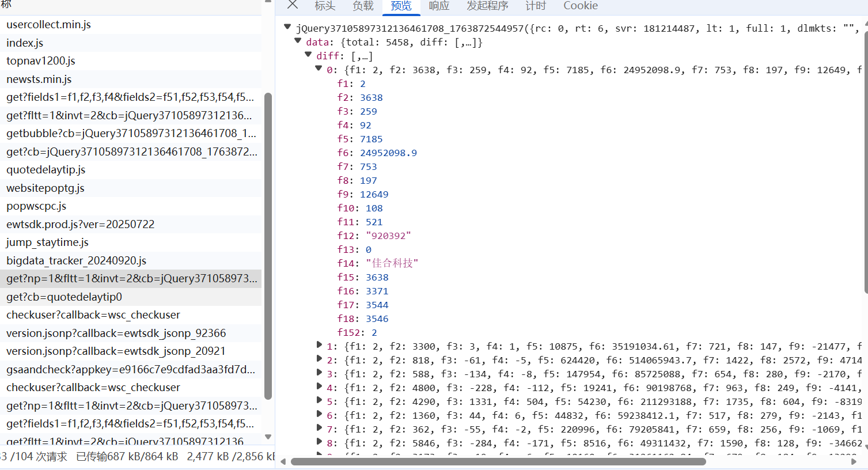Viewport: 868px width, 470px height.
Task: Switch to the 发起程序 tab
Action: coord(487,6)
